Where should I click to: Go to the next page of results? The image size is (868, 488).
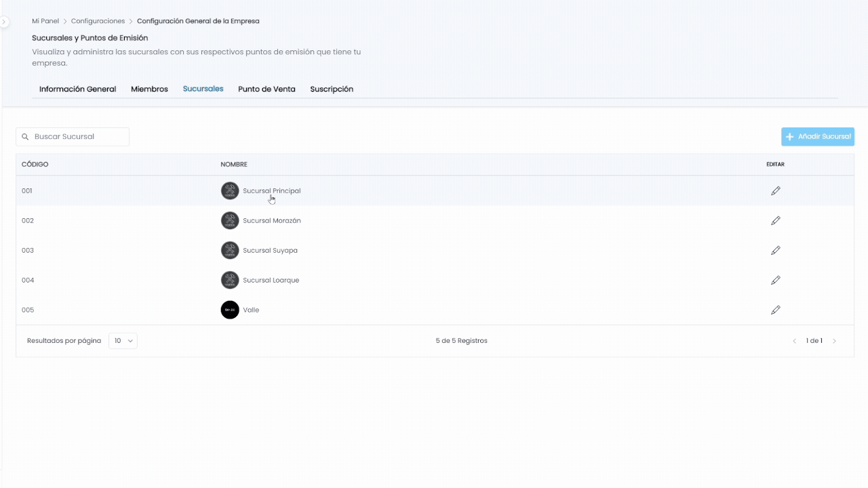[x=834, y=341]
